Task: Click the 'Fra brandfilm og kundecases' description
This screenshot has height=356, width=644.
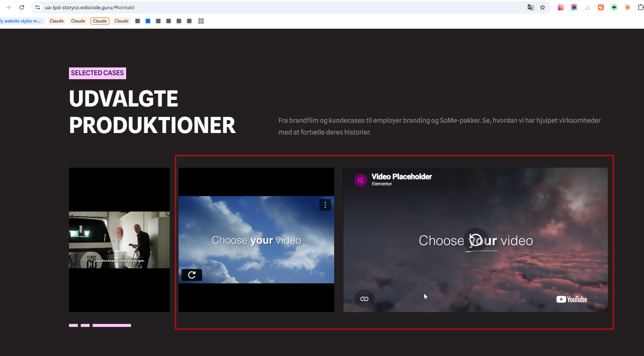Action: tap(440, 126)
